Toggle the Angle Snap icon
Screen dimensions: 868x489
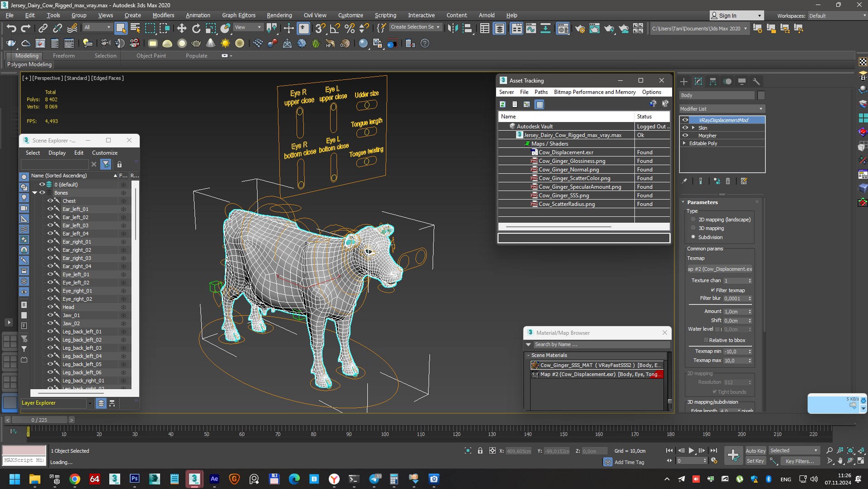(335, 28)
